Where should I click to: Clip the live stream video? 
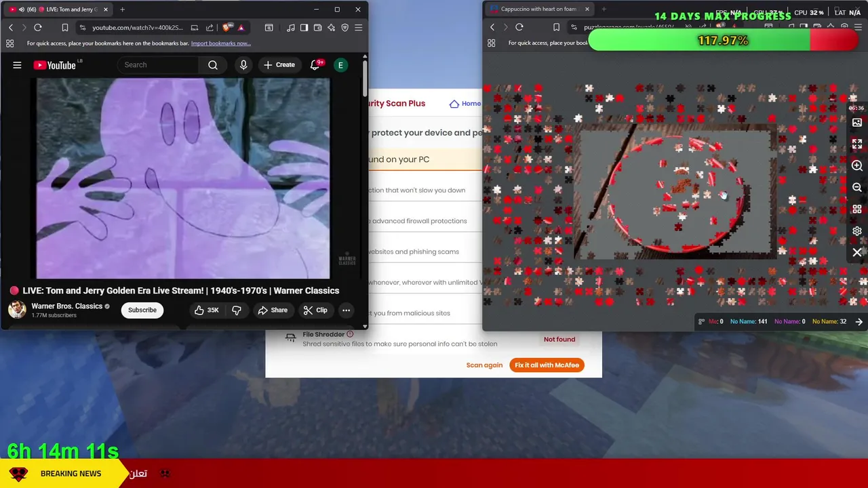tap(315, 310)
